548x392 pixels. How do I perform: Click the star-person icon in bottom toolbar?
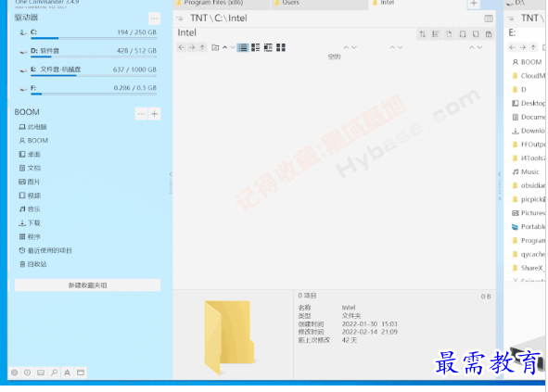(x=68, y=373)
